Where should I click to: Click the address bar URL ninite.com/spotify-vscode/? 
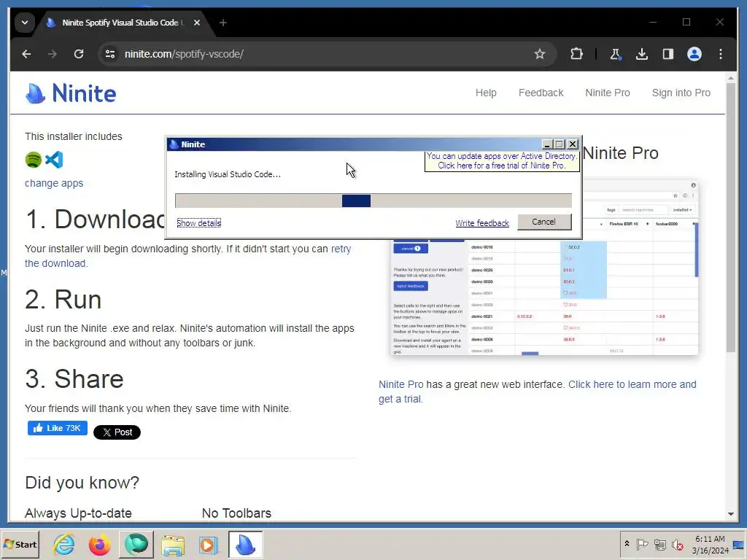click(184, 54)
